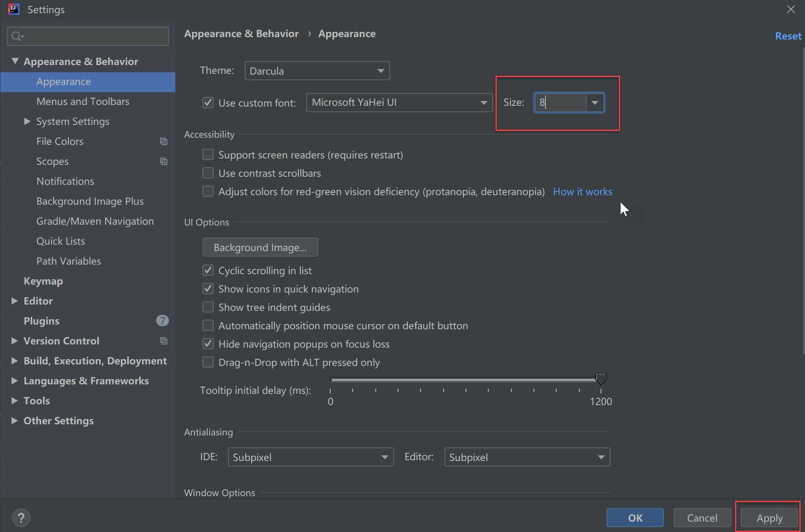Expand the Languages & Frameworks node

click(14, 380)
